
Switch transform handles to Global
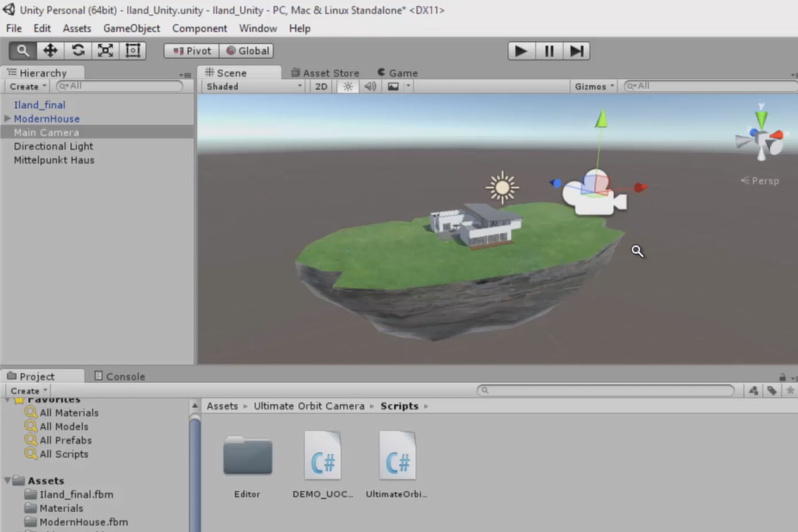[x=246, y=51]
